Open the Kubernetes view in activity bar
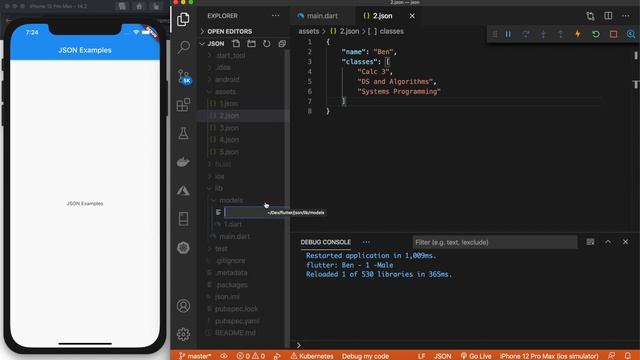This screenshot has width=640, height=360. (x=183, y=247)
